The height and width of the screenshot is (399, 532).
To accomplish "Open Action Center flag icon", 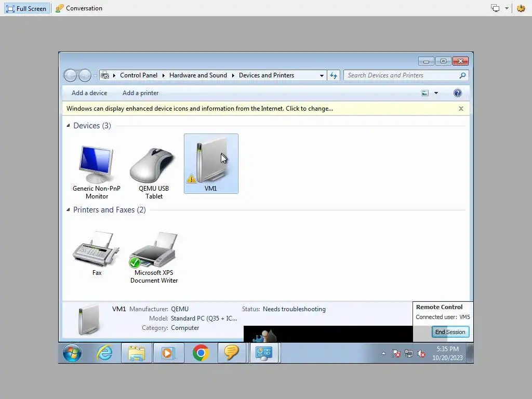I will coord(396,353).
